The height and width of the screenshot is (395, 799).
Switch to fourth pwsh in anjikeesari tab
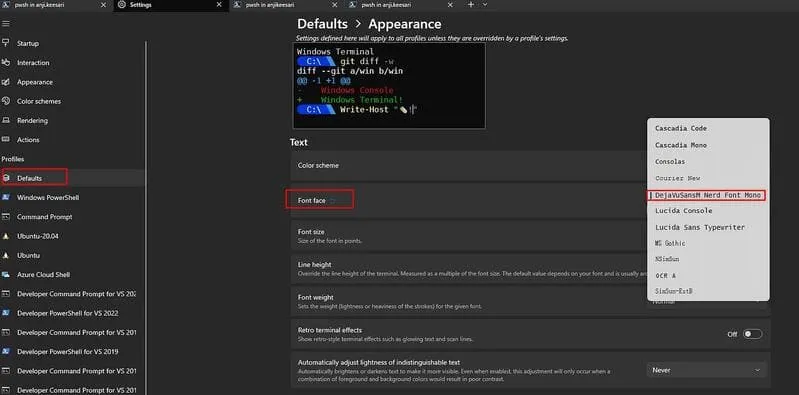point(403,5)
